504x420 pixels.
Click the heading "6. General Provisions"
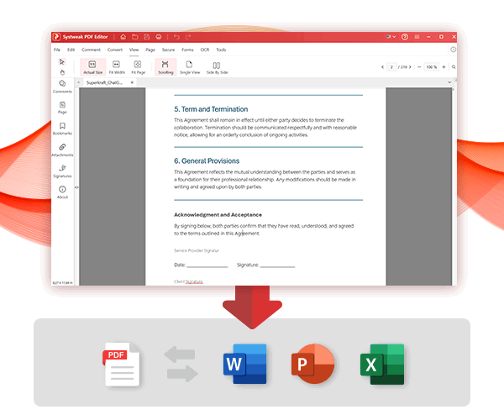[207, 161]
